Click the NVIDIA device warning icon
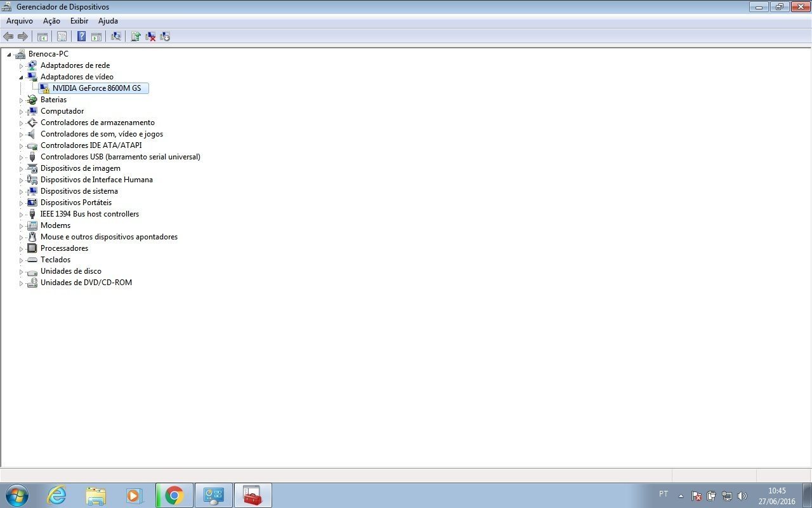812x508 pixels. 44,88
